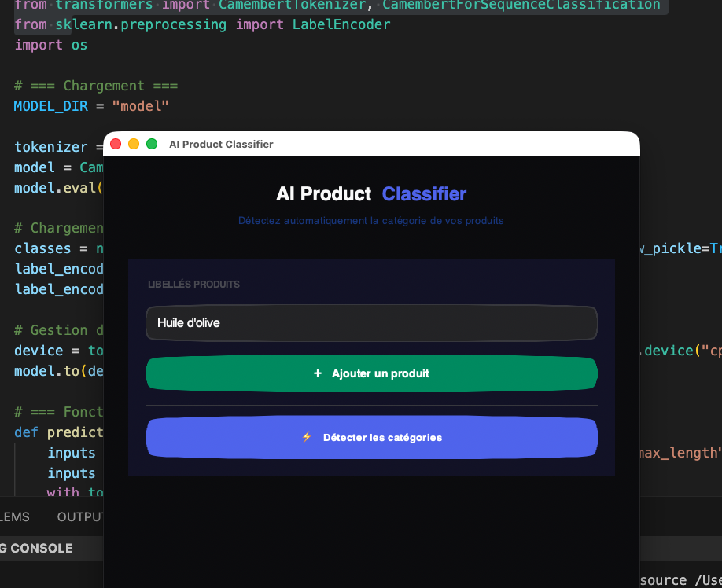Select the DEBUG CONSOLE tab
722x588 pixels.
(35, 548)
